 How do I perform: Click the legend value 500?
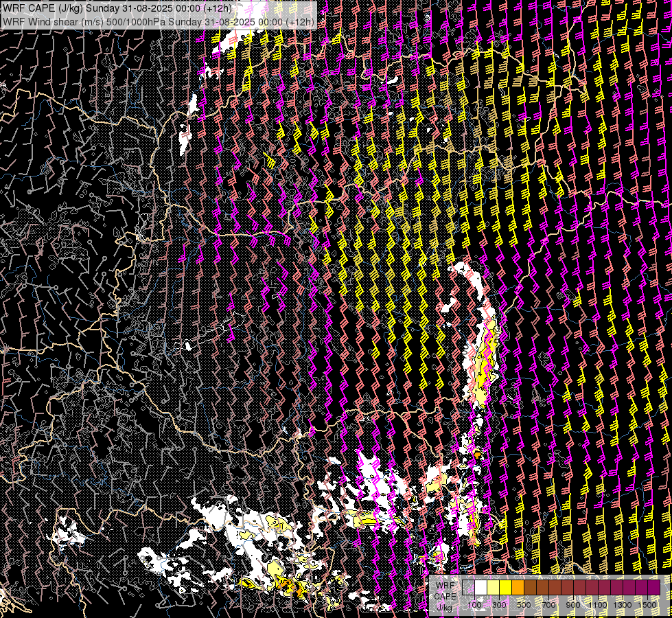tap(524, 605)
